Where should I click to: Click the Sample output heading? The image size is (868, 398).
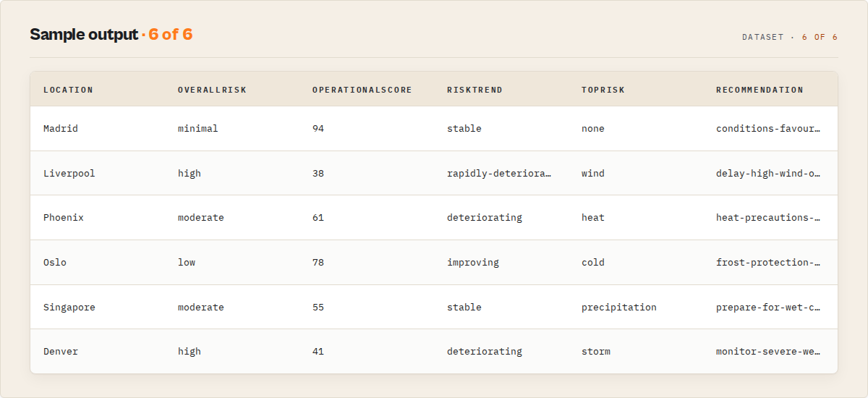click(84, 35)
